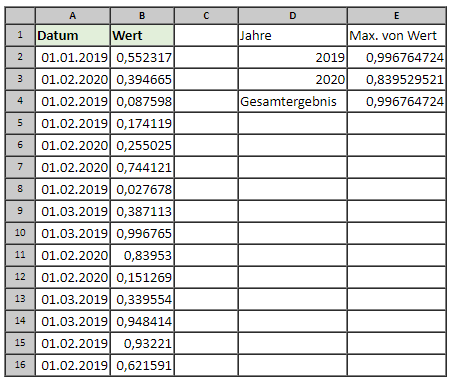
Task: Select value 0,255025
Action: click(142, 145)
